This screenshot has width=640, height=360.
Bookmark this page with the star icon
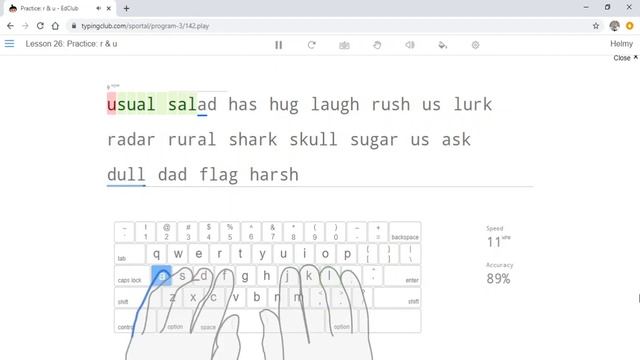click(596, 26)
